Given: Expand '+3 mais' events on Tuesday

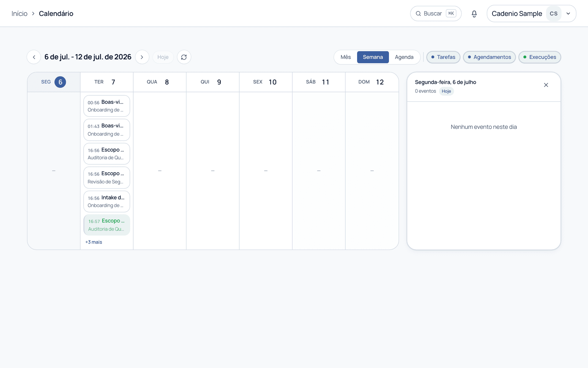Looking at the screenshot, I should (94, 242).
